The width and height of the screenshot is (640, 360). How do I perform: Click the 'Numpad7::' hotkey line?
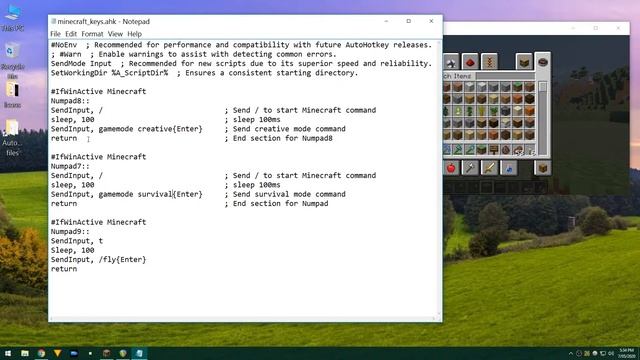point(70,166)
